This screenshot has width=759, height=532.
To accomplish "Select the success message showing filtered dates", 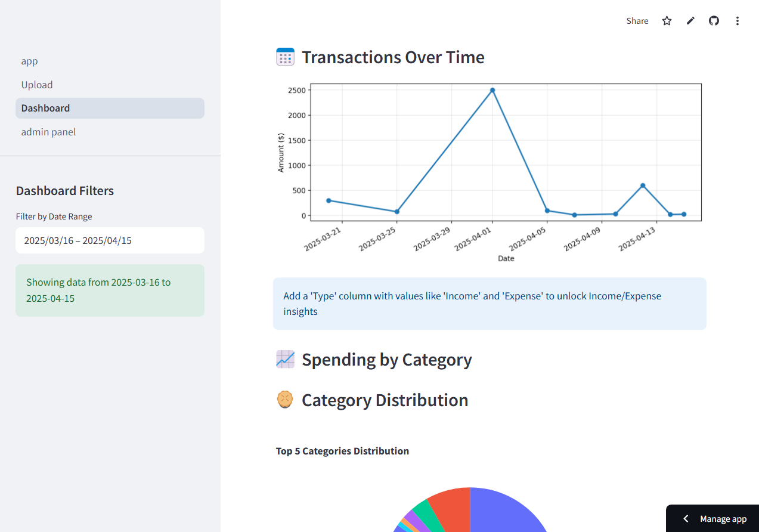I will [x=110, y=290].
